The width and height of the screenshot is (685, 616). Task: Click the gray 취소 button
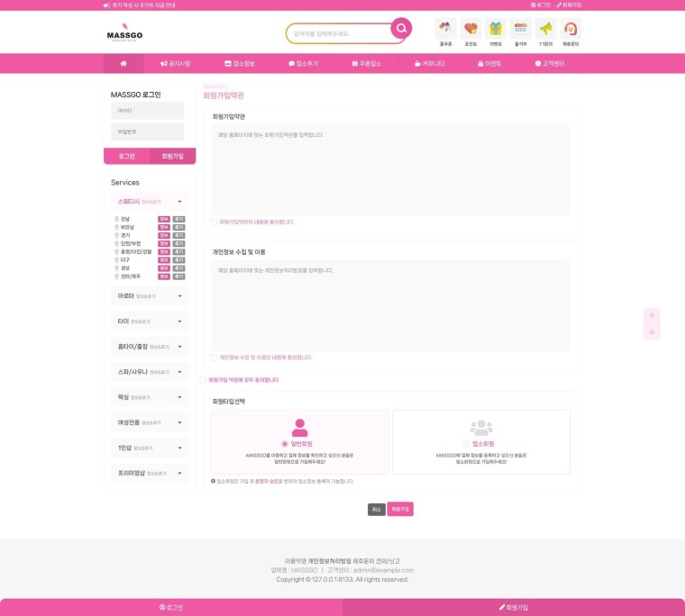point(377,510)
